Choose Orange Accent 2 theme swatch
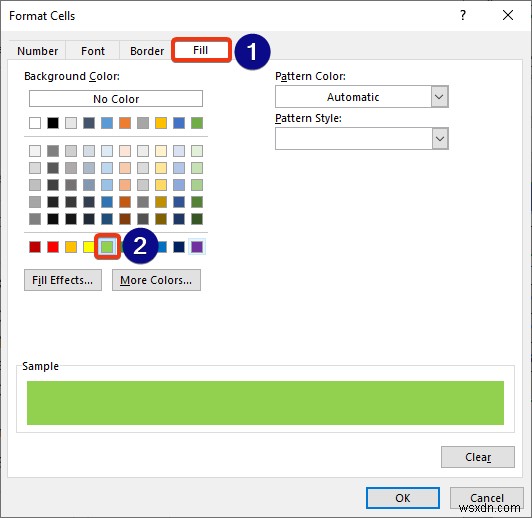Image resolution: width=532 pixels, height=518 pixels. 125,123
